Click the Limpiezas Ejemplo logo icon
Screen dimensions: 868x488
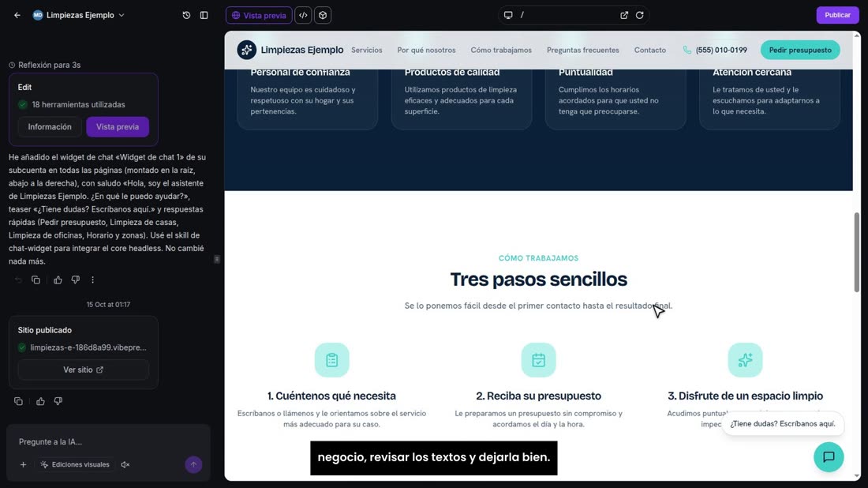246,50
